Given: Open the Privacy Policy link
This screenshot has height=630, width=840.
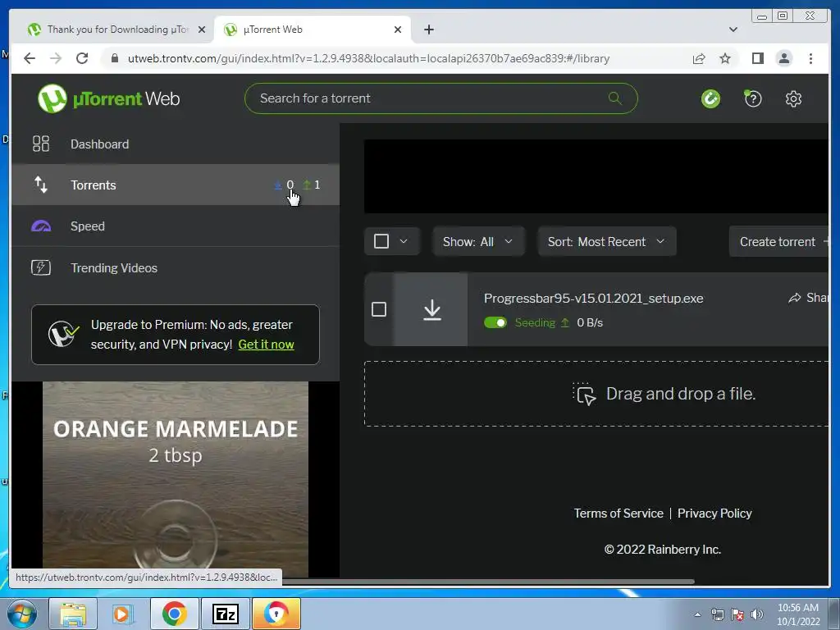Looking at the screenshot, I should [x=714, y=514].
